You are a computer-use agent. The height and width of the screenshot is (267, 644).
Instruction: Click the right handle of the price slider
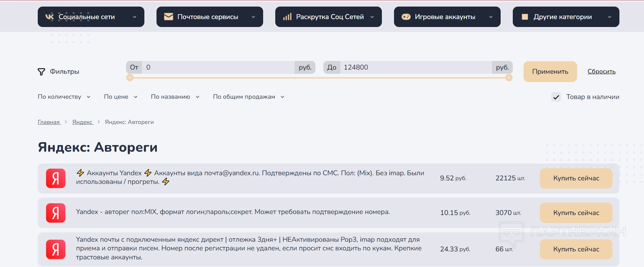[509, 78]
